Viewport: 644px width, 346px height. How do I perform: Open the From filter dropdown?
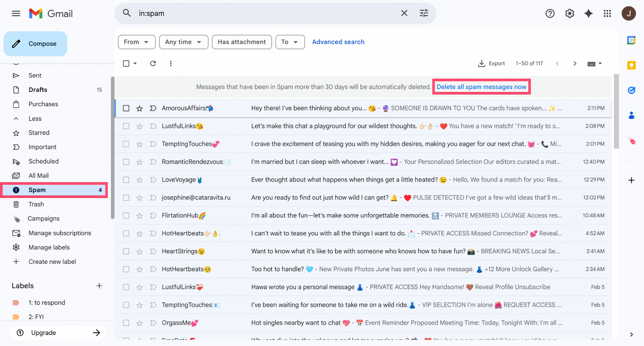tap(136, 42)
